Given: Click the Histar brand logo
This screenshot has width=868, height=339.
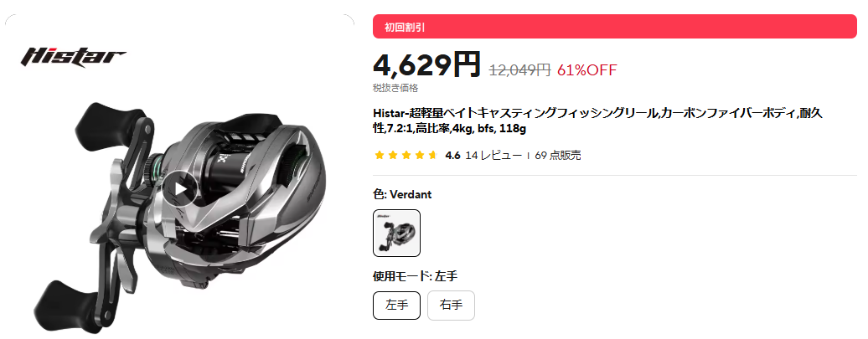Looking at the screenshot, I should click(74, 57).
